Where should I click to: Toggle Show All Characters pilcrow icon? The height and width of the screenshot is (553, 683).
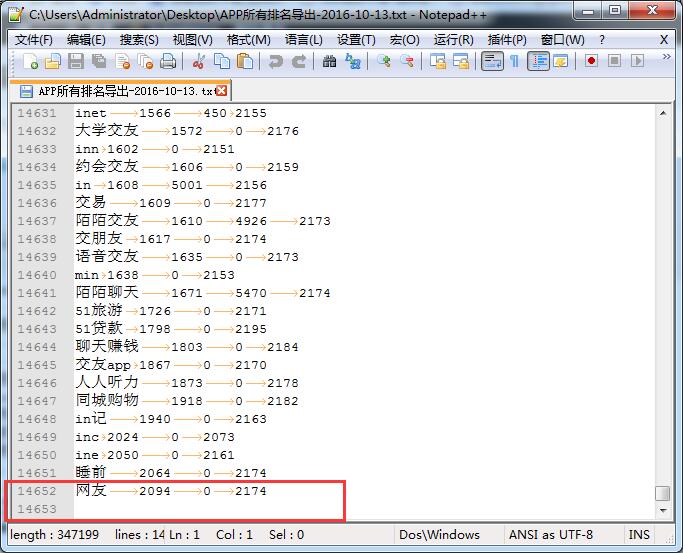pyautogui.click(x=514, y=61)
